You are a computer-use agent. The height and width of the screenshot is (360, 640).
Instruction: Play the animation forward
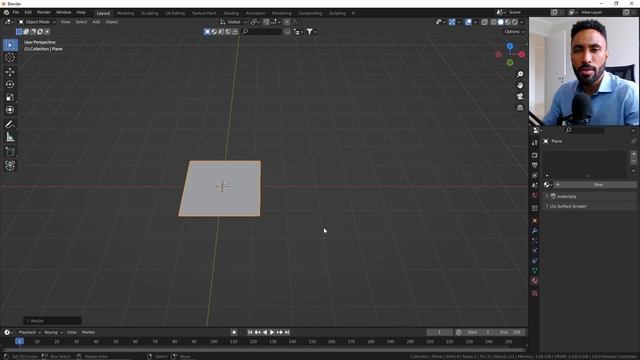click(x=272, y=332)
